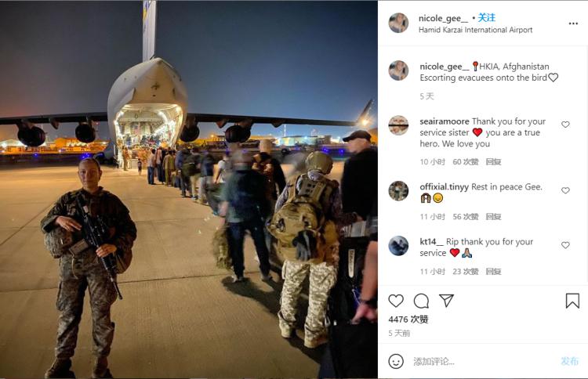This screenshot has width=588, height=379.
Task: Open seairamoore's profile from username
Action: point(445,121)
